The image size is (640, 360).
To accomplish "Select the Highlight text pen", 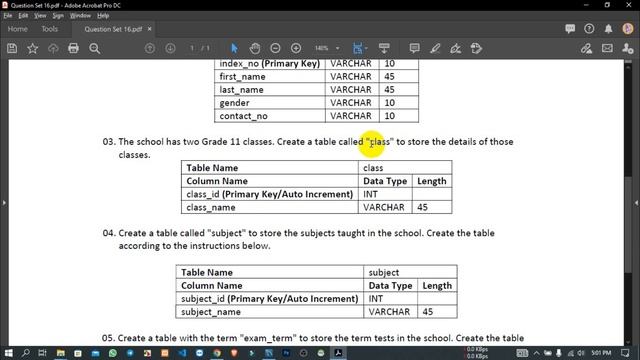I will 435,48.
